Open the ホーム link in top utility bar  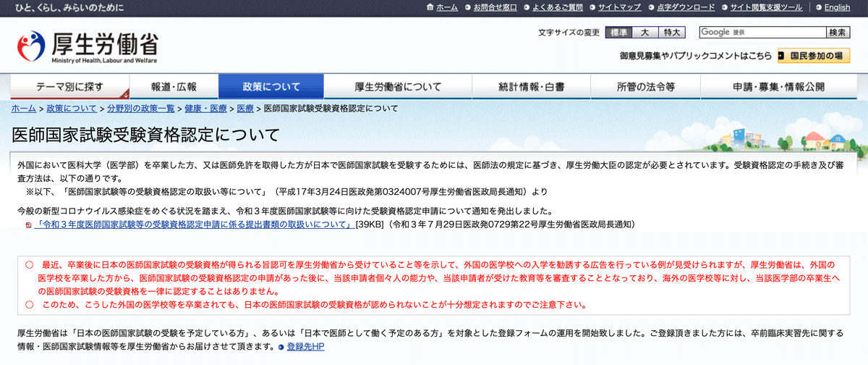click(x=446, y=7)
